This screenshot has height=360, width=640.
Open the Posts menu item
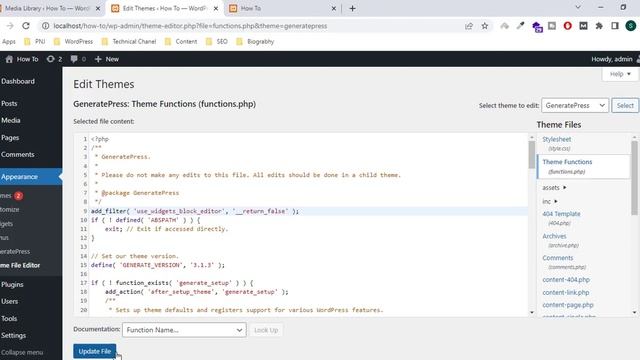(9, 104)
